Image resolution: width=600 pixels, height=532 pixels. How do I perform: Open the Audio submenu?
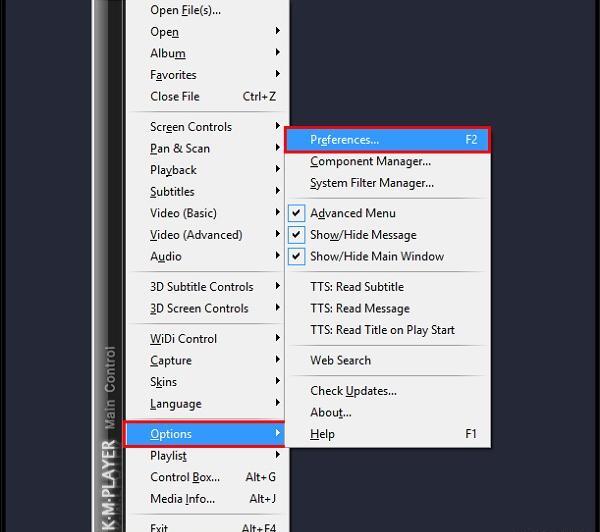pos(207,256)
